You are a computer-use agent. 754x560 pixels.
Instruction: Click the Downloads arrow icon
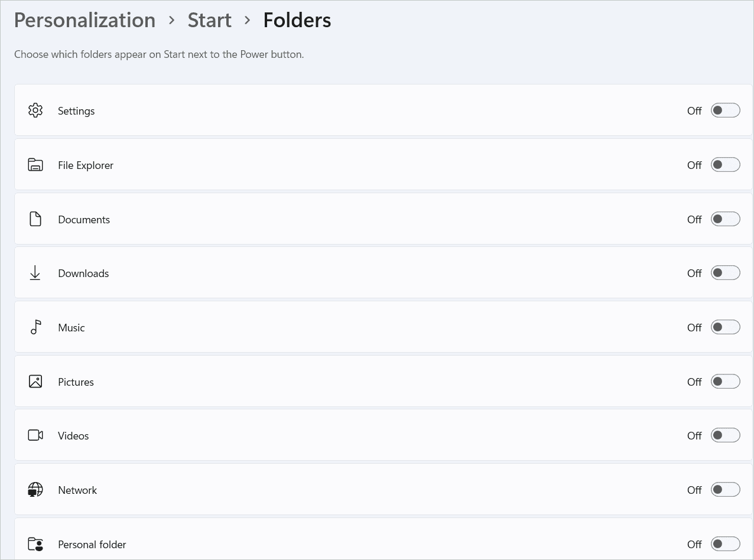point(35,273)
